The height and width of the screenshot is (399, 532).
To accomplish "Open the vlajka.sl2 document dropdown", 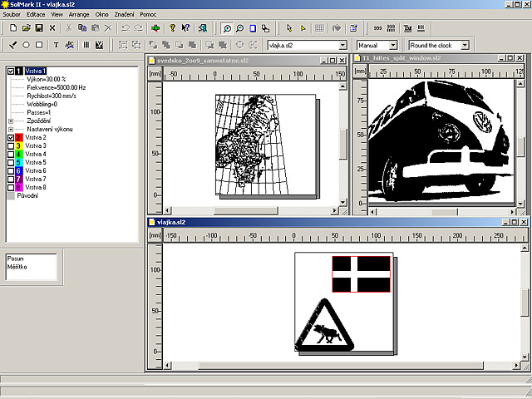I will pyautogui.click(x=342, y=45).
